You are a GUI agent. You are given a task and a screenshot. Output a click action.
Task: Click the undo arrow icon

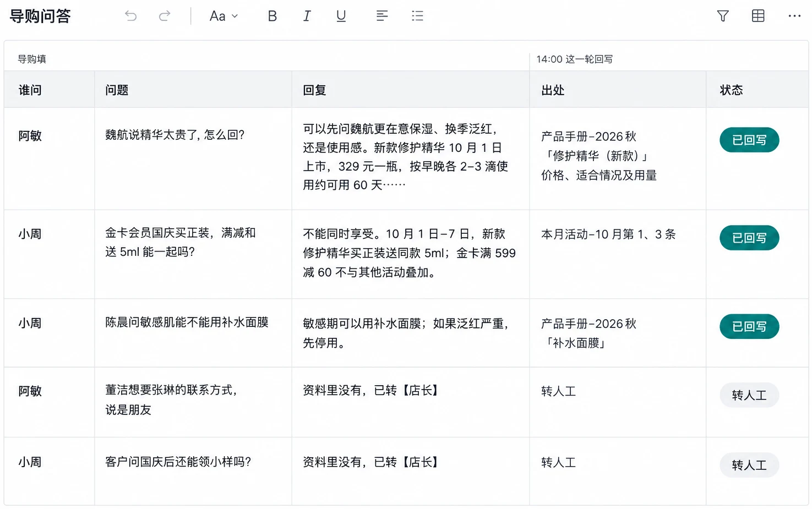pos(130,16)
